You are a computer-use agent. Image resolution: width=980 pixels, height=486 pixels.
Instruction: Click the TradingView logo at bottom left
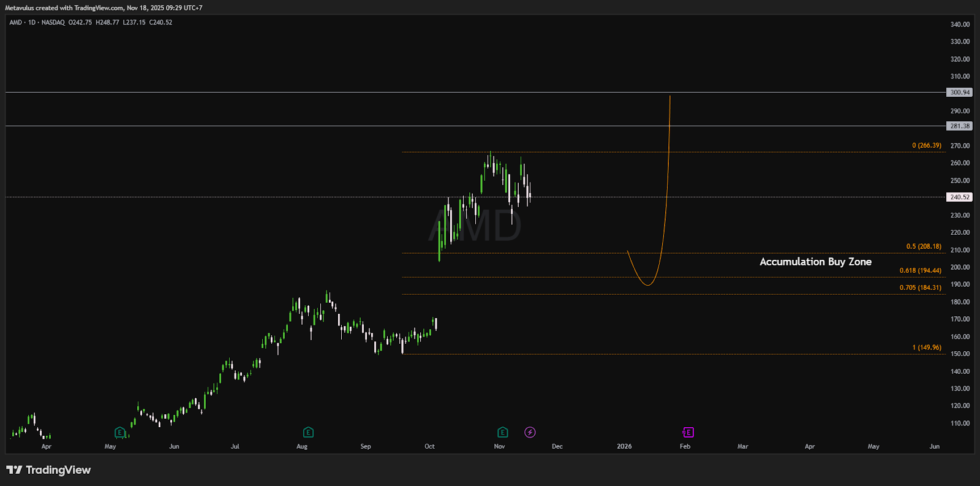click(x=48, y=470)
